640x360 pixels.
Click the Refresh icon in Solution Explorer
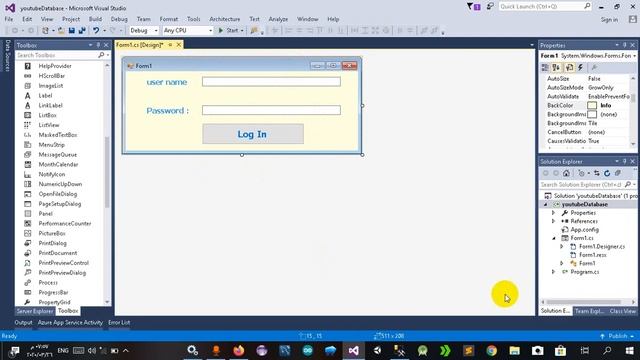click(x=607, y=173)
